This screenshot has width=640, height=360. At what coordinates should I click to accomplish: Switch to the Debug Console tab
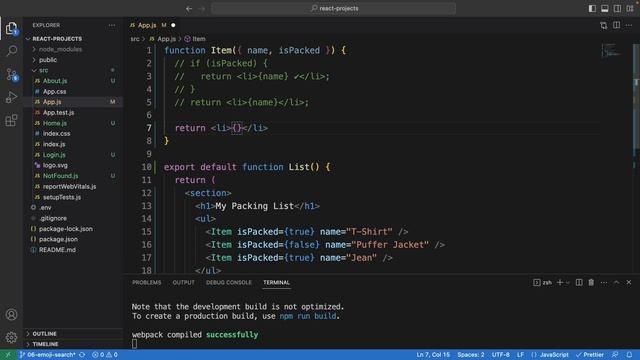point(229,282)
